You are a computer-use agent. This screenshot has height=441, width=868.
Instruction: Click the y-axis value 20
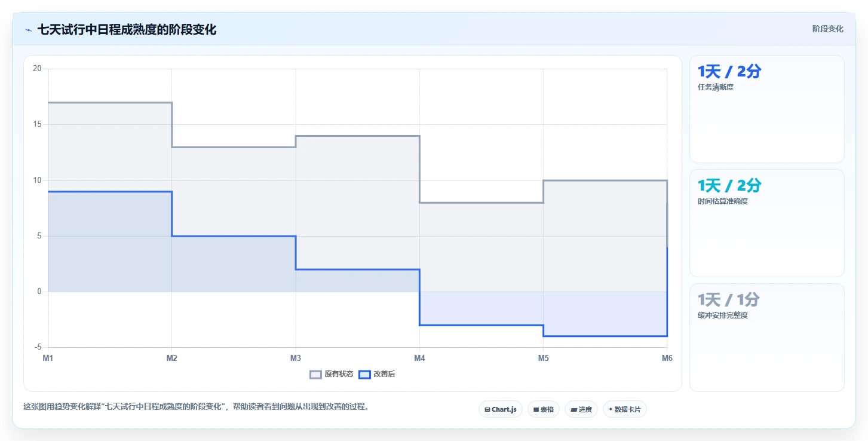coord(37,69)
